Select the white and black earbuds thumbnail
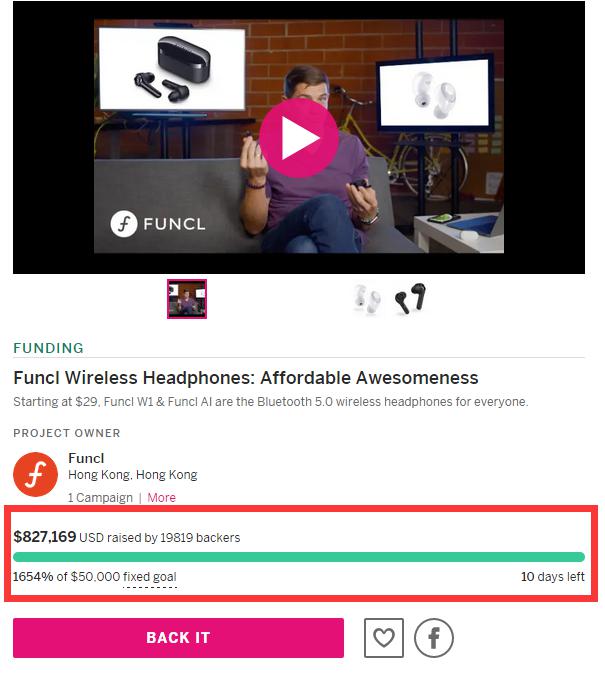Viewport: 605px width, 683px height. coord(390,299)
